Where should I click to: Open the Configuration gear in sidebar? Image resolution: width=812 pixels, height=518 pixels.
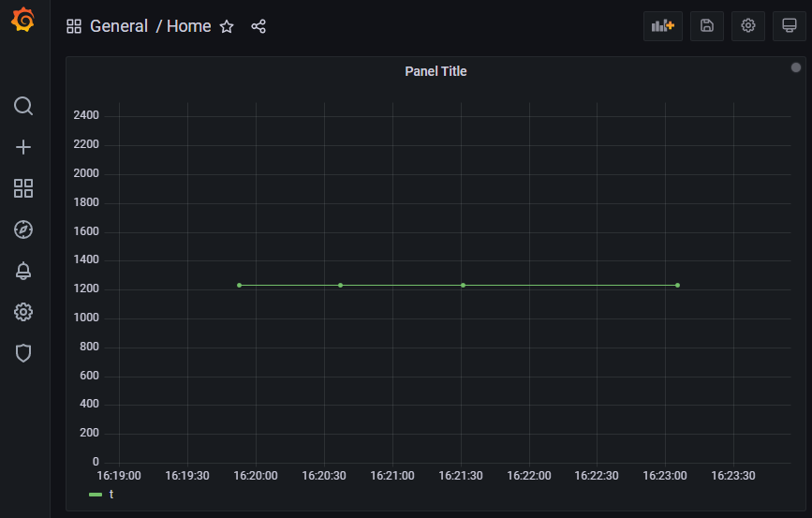pos(23,312)
